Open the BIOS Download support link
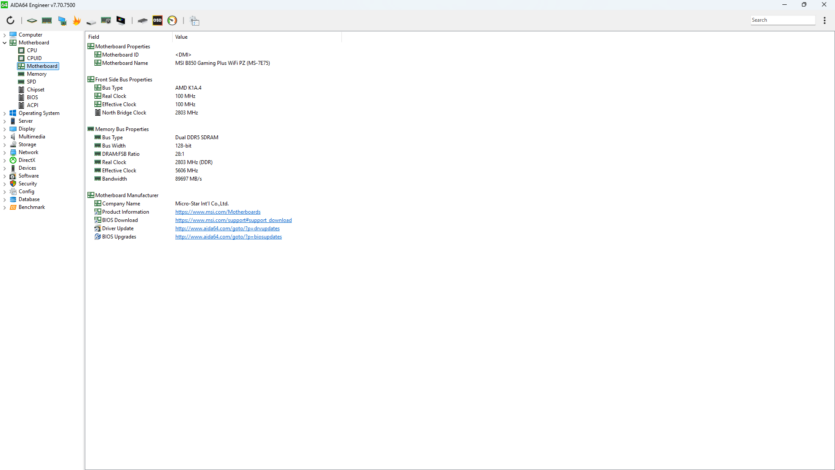835x470 pixels. (x=233, y=220)
